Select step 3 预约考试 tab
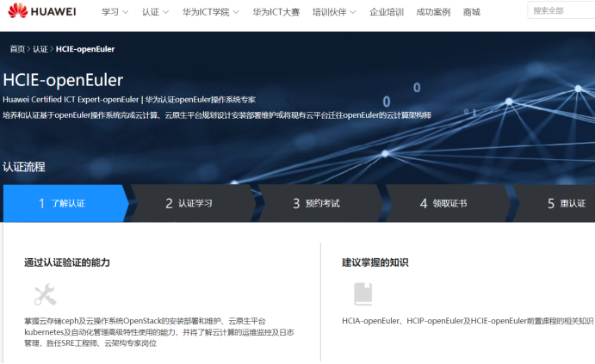 click(x=320, y=203)
